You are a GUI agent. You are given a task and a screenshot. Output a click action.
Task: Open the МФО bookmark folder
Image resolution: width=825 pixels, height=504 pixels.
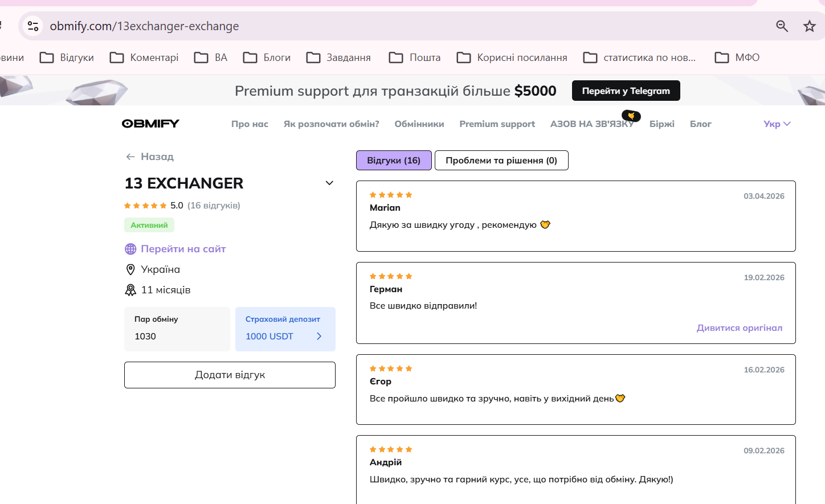(x=737, y=58)
